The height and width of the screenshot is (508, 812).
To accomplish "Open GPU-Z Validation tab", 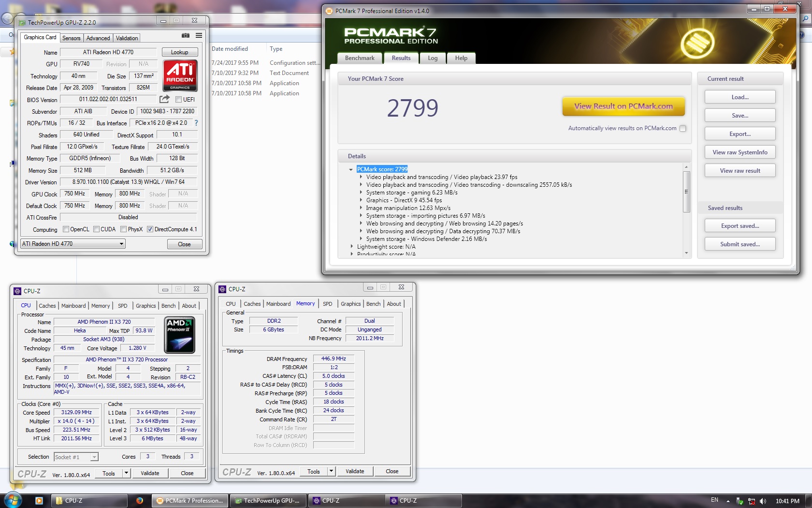I will [x=127, y=38].
